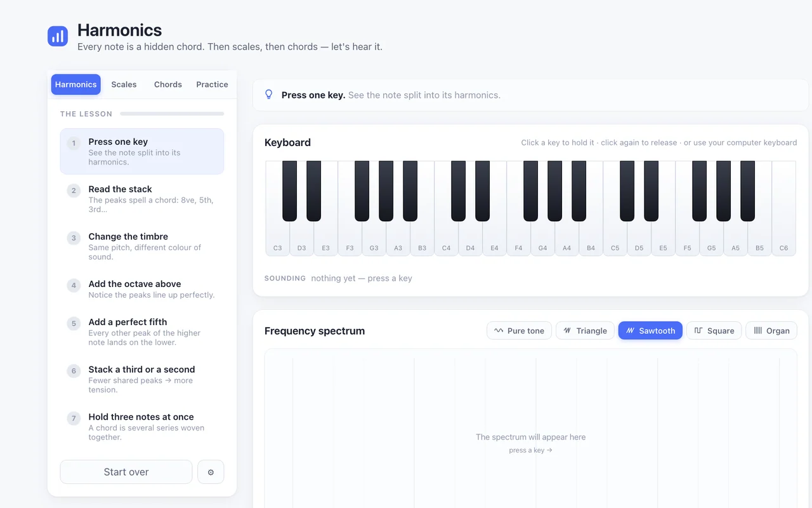Click the C4 white piano key
The width and height of the screenshot is (812, 508).
point(446,238)
